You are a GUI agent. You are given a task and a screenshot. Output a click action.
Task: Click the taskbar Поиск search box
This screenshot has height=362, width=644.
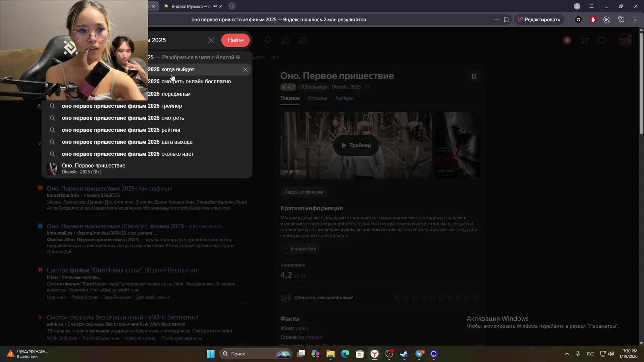256,354
